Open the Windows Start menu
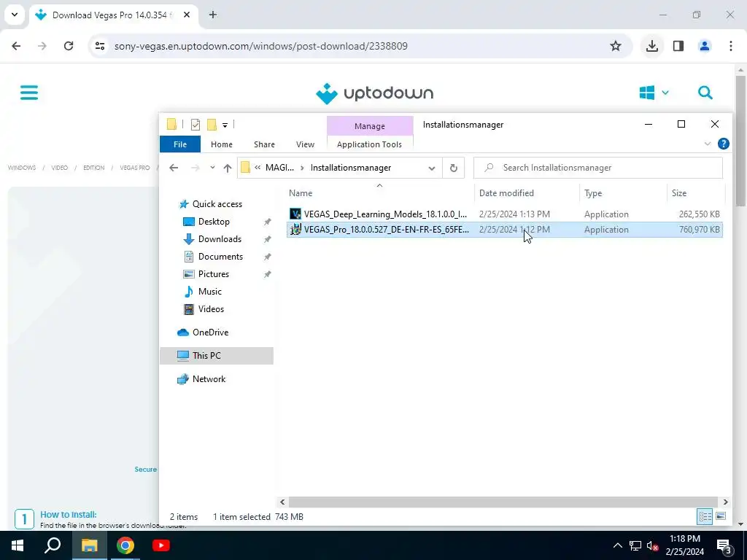This screenshot has width=747, height=560. coord(18,545)
